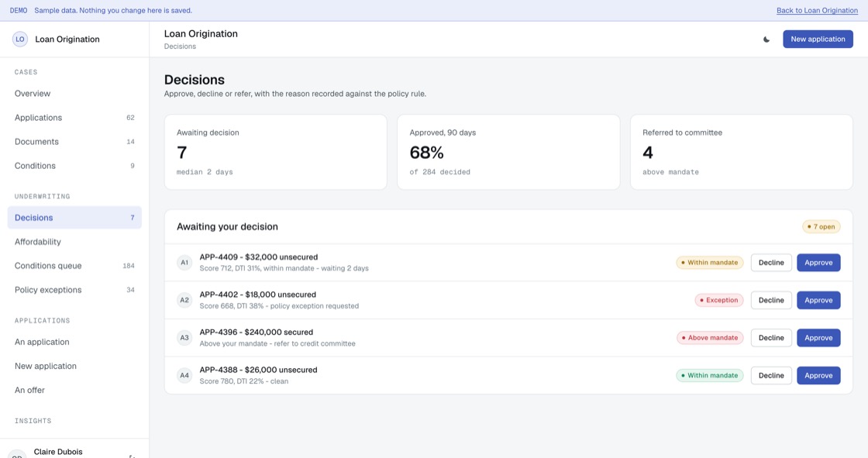
Task: Select the Decisions sidebar item
Action: pos(74,218)
